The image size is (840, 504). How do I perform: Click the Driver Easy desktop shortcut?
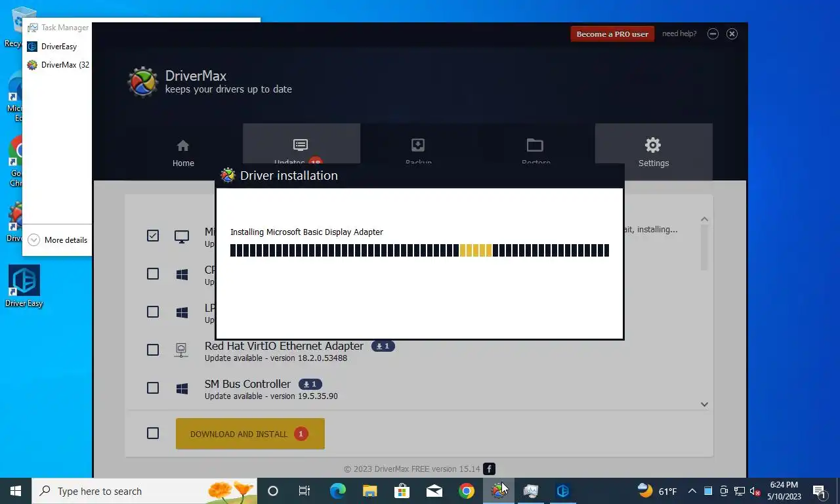coord(24,287)
